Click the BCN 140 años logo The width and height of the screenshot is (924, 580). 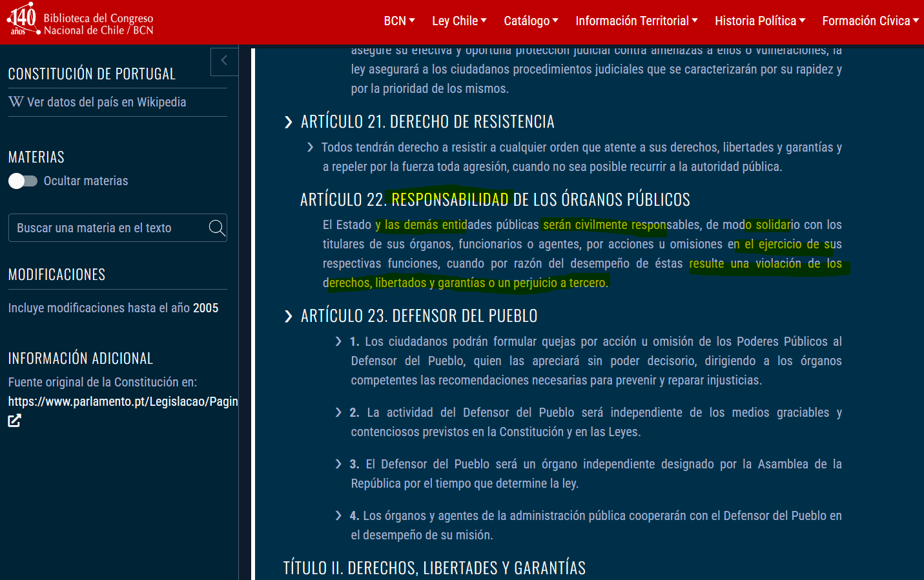[x=23, y=19]
